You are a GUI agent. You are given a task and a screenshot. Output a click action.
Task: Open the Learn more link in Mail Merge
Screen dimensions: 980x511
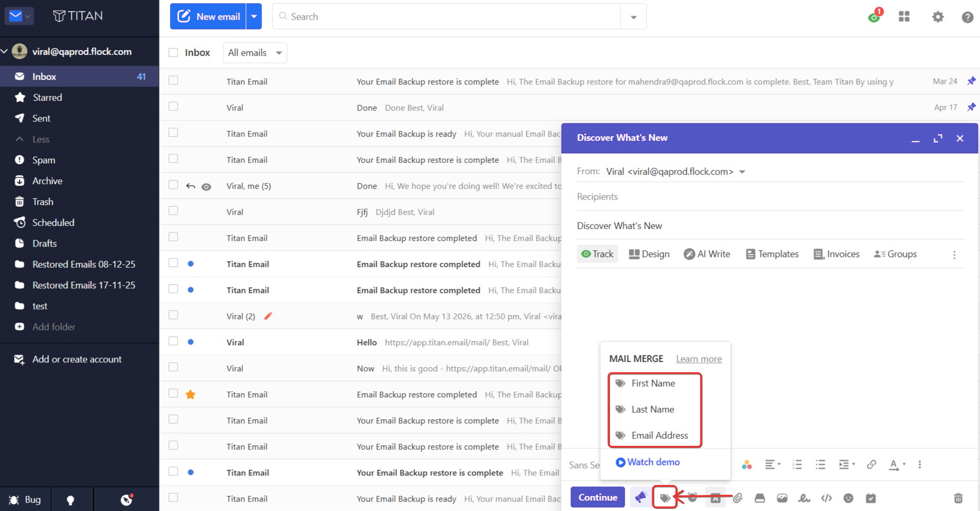coord(699,359)
